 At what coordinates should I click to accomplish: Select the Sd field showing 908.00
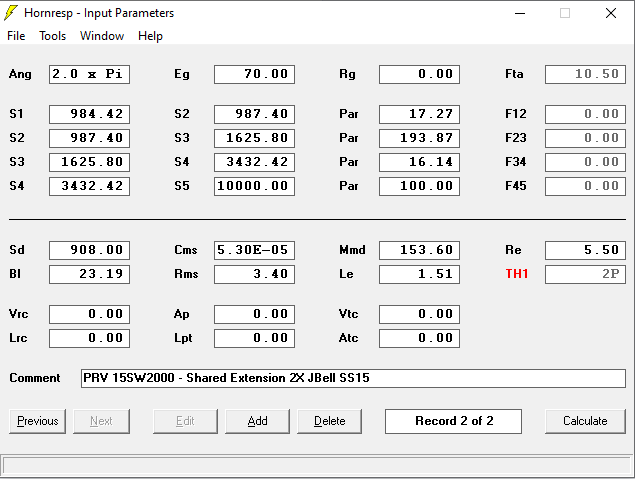coord(89,250)
